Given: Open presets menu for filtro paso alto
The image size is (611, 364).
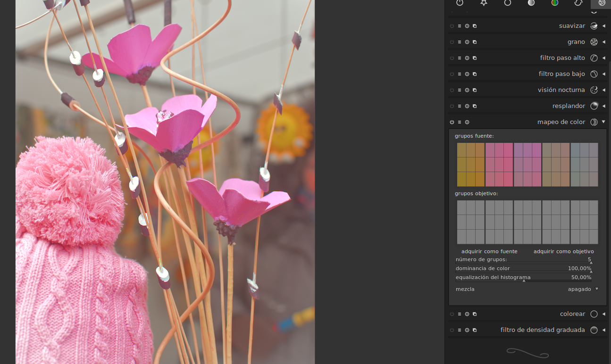Looking at the screenshot, I should pyautogui.click(x=460, y=58).
